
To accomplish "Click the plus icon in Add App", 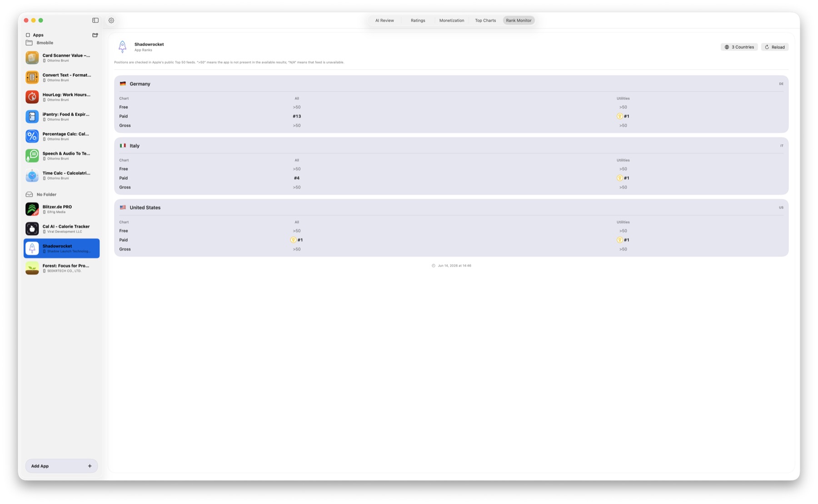I will point(90,466).
